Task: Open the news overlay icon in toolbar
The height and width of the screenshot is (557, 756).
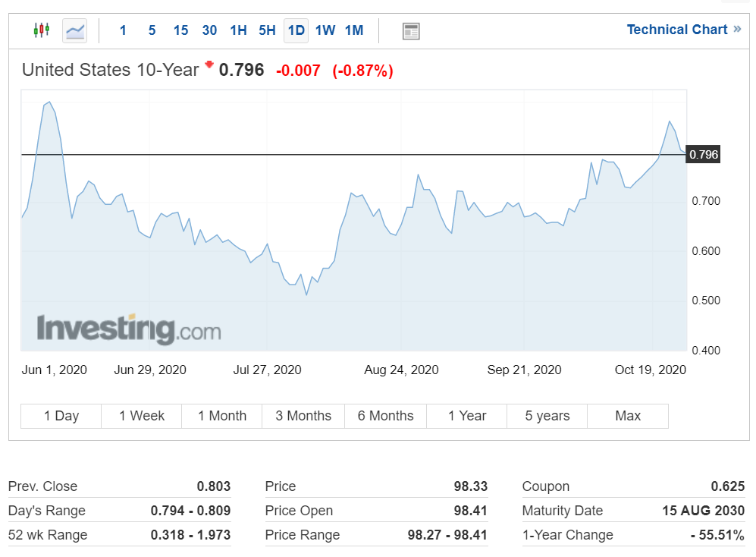Action: pos(411,31)
